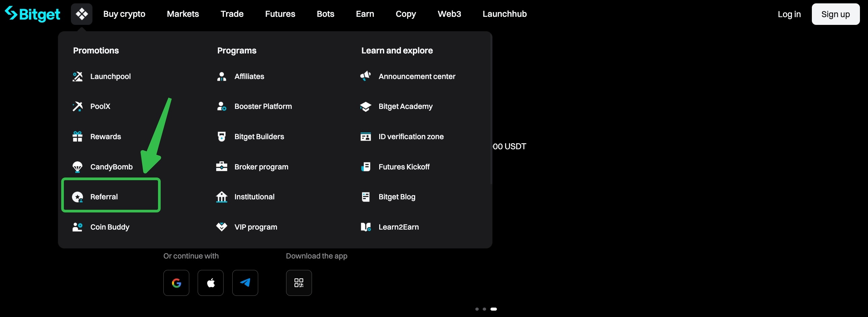The height and width of the screenshot is (317, 868).
Task: Click the Launchpool rocket icon
Action: pyautogui.click(x=78, y=76)
